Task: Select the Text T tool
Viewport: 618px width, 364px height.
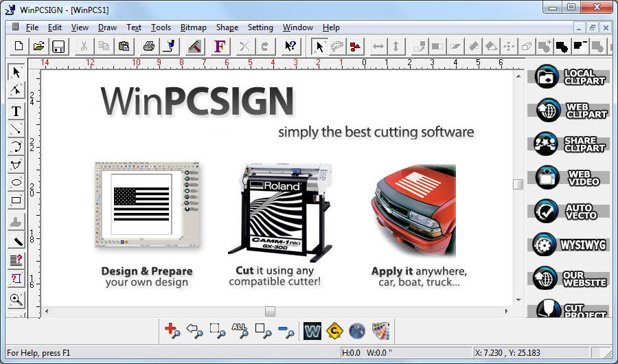Action: (x=16, y=111)
